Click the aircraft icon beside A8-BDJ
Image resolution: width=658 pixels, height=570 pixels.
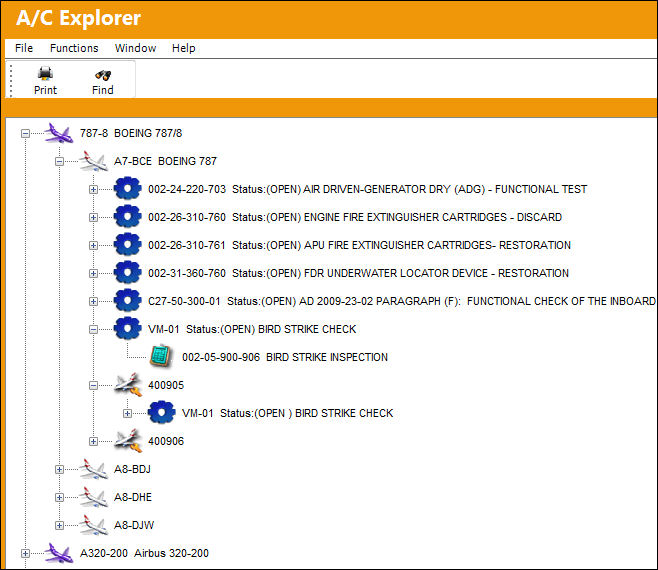93,469
